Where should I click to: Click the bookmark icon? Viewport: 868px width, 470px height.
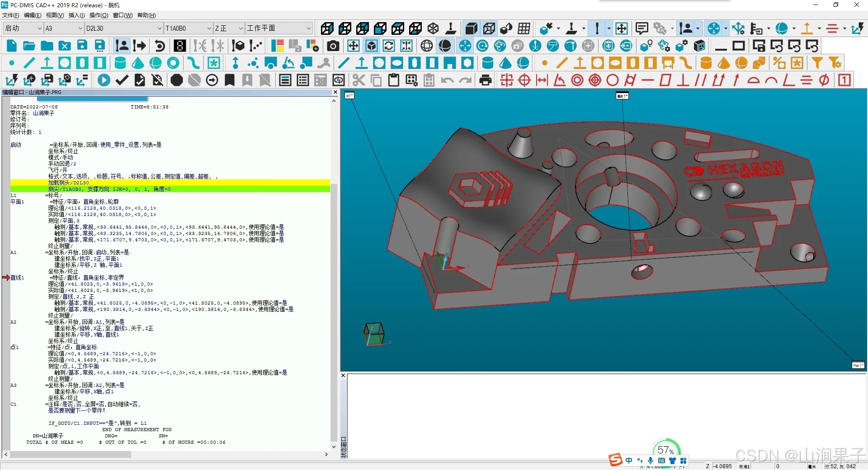coord(230,80)
